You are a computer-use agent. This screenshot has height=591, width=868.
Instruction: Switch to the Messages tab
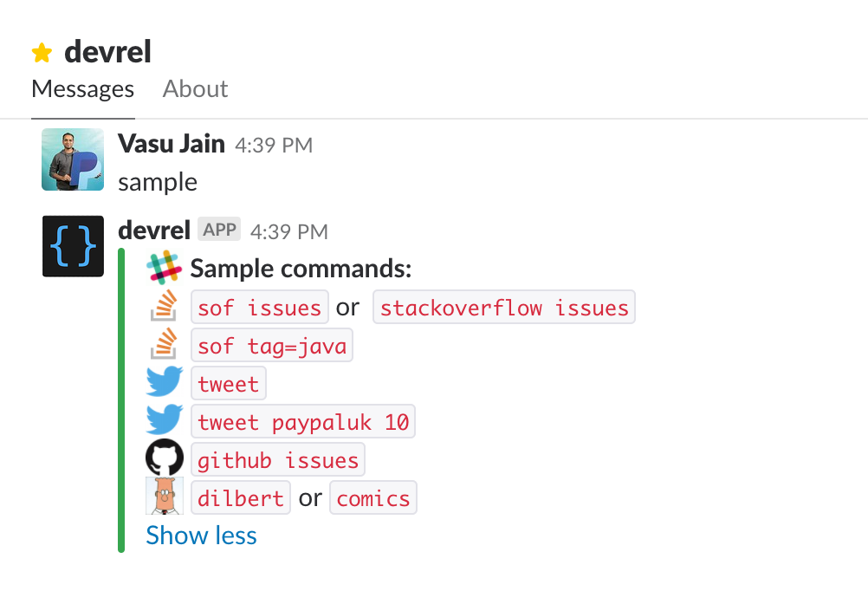click(x=82, y=89)
